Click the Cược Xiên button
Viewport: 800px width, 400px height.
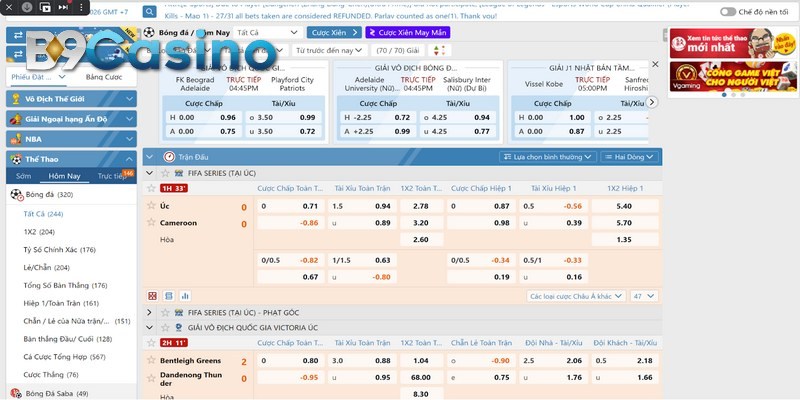coord(334,33)
